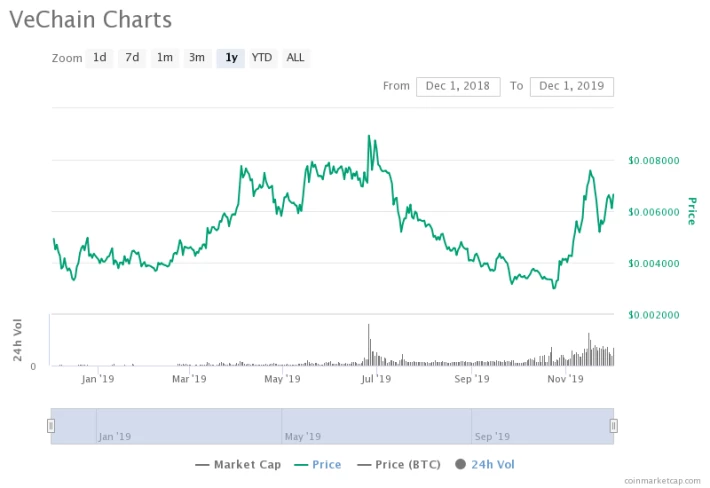Click the VeChain Charts heading
The width and height of the screenshot is (710, 488).
pos(91,20)
